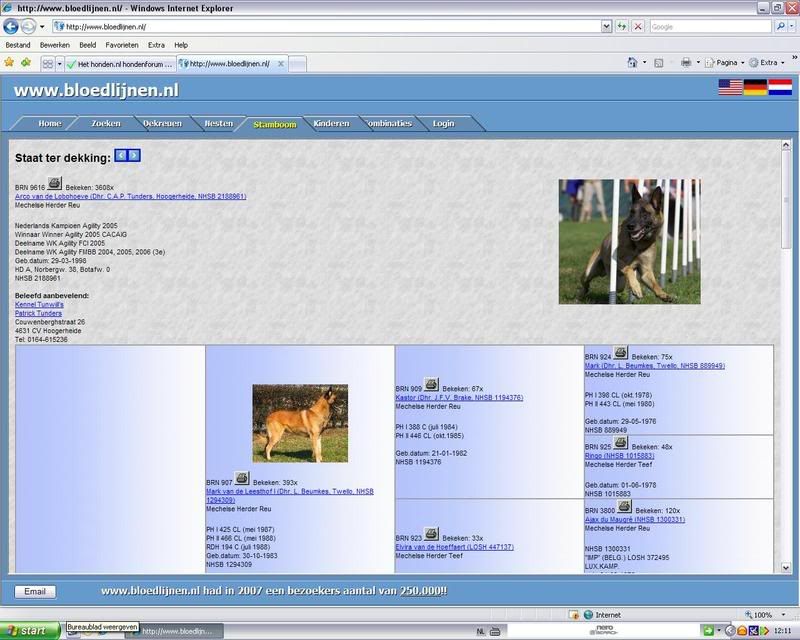Click printer icon next to BRN 9616

click(55, 184)
